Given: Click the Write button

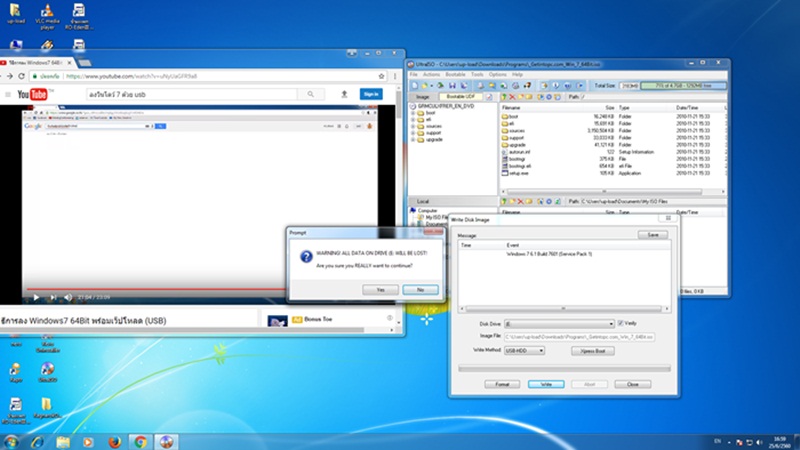Looking at the screenshot, I should pos(546,384).
